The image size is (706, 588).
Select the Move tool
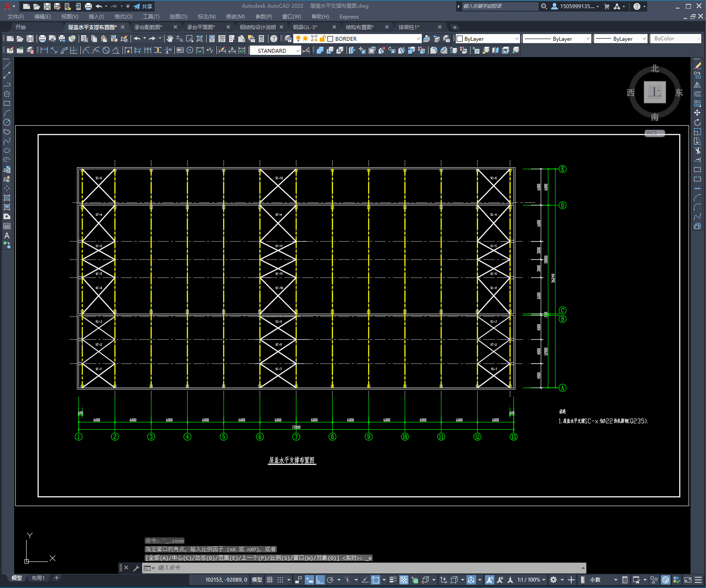(x=697, y=113)
